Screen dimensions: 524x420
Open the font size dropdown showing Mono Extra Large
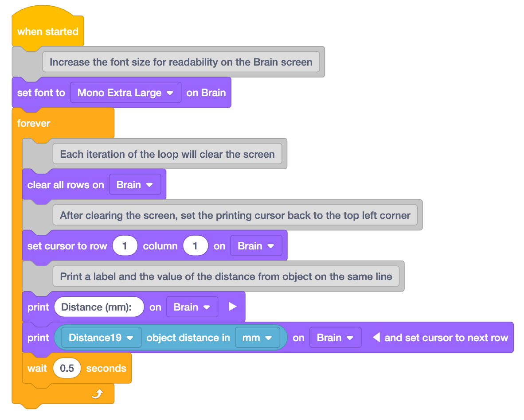[125, 93]
